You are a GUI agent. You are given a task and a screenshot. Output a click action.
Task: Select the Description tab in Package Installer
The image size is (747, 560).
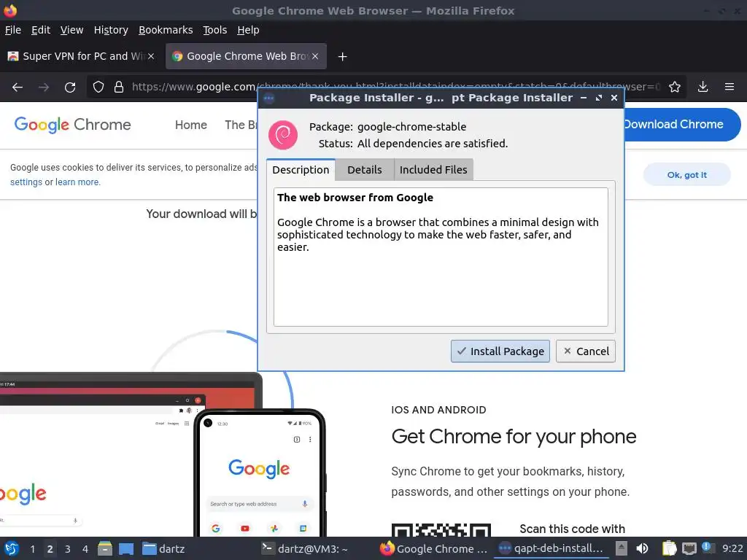pyautogui.click(x=301, y=170)
